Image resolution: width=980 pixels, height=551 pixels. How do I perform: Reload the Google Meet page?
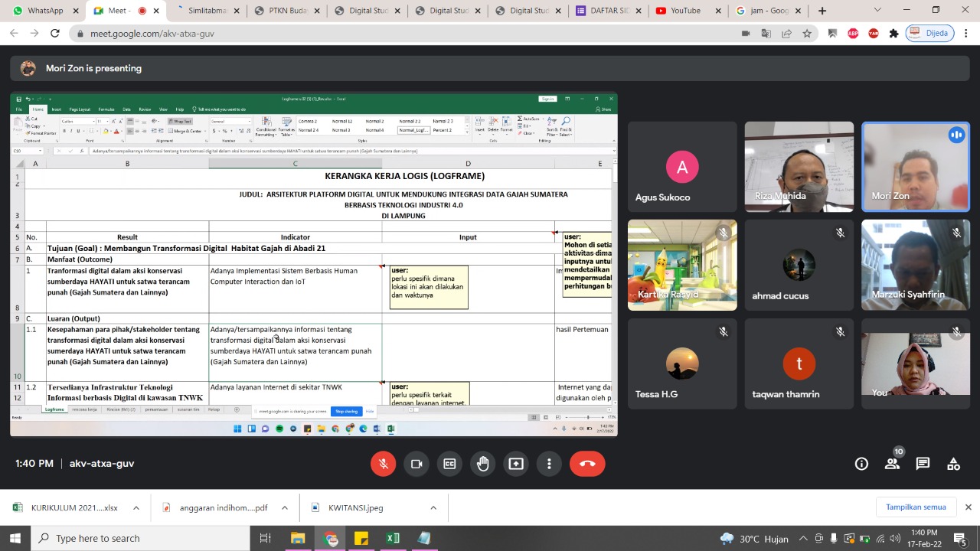point(55,34)
